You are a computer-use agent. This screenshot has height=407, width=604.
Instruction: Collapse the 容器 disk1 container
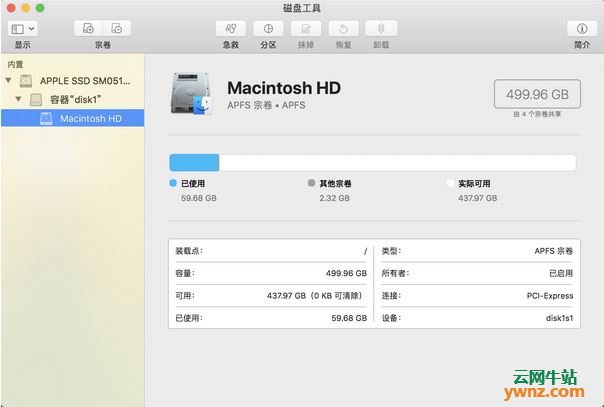coord(18,99)
